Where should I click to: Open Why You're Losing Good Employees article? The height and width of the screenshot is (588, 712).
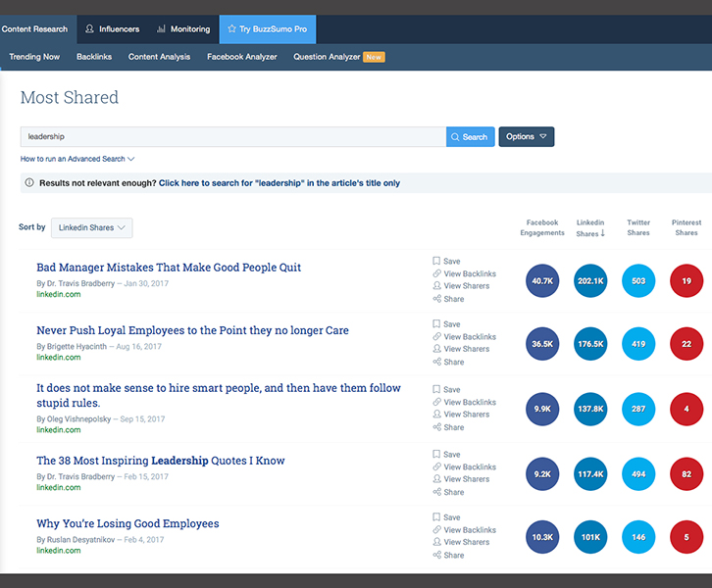[x=127, y=523]
